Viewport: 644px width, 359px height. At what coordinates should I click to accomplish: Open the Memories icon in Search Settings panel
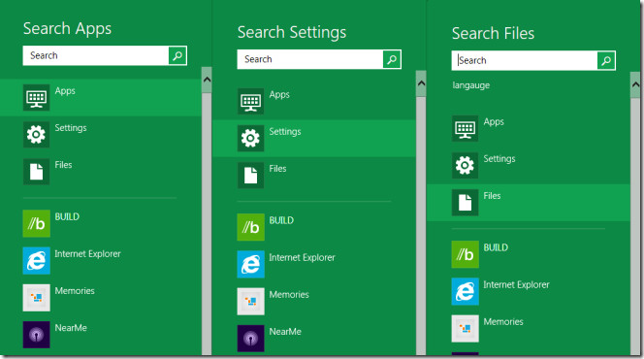250,301
